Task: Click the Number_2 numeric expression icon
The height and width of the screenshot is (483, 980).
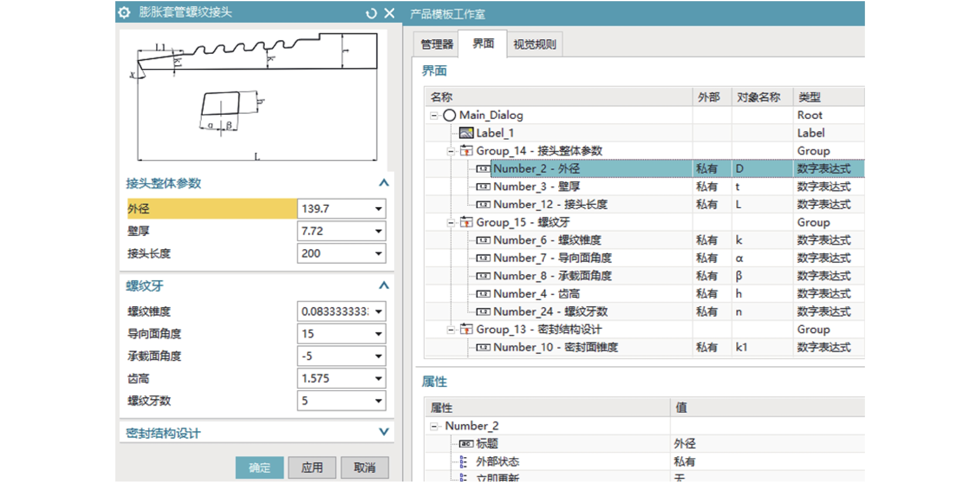Action: pos(483,169)
